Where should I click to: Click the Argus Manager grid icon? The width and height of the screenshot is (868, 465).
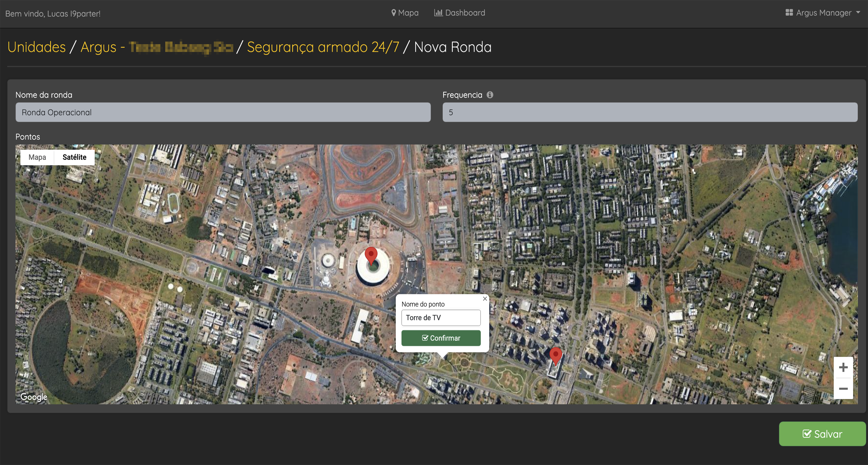[789, 13]
